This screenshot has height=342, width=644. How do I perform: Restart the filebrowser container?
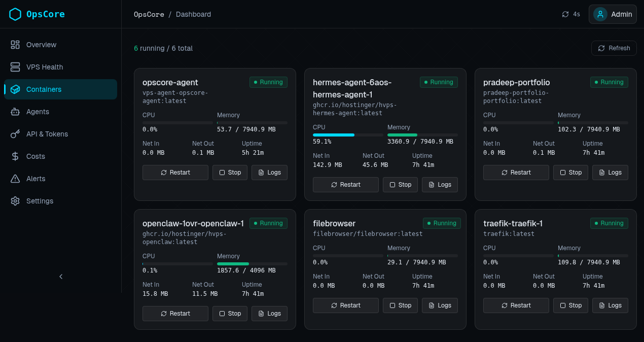(346, 305)
